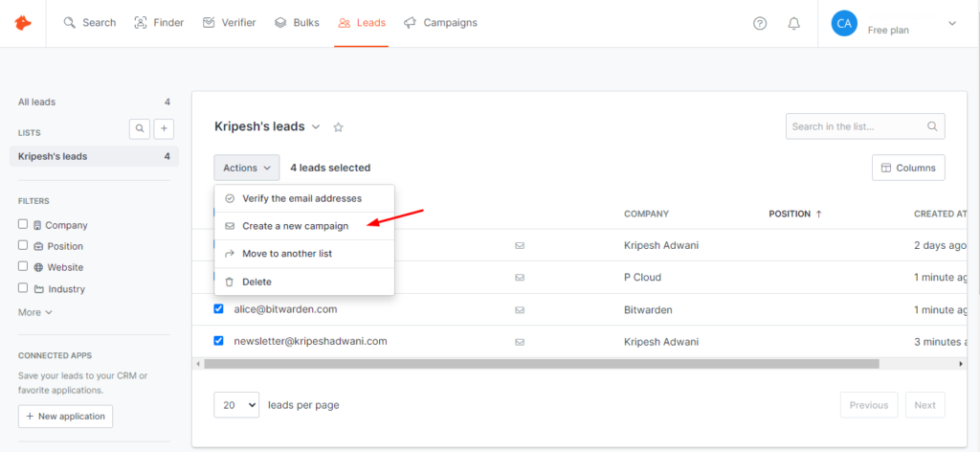This screenshot has height=452, width=980.
Task: Star Kripesh's leads list as favorite
Action: [338, 127]
